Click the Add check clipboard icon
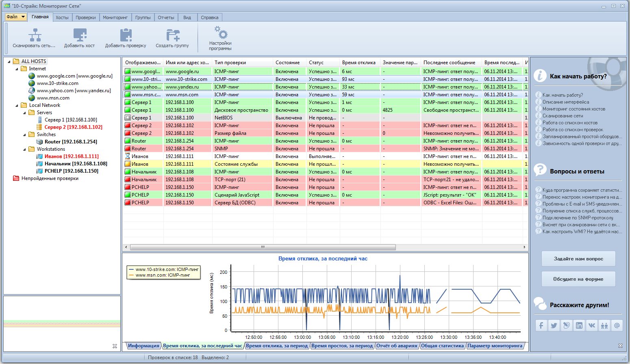The width and height of the screenshot is (630, 364). coord(126,35)
